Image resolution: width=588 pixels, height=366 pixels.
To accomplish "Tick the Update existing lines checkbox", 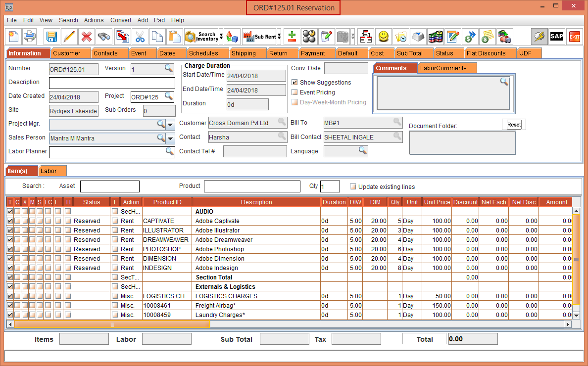I will point(353,187).
